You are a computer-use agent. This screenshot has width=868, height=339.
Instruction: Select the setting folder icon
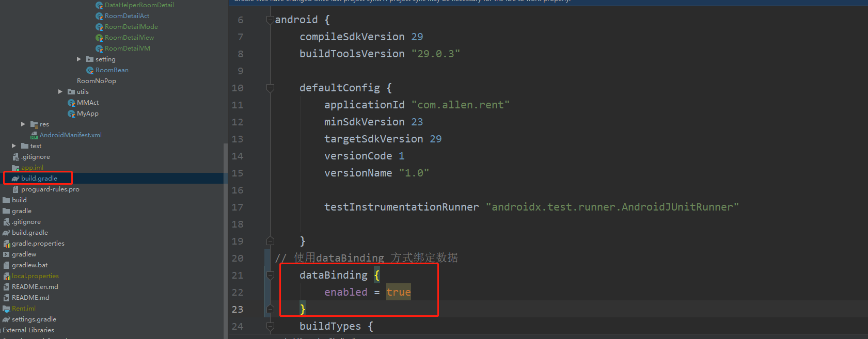point(90,59)
